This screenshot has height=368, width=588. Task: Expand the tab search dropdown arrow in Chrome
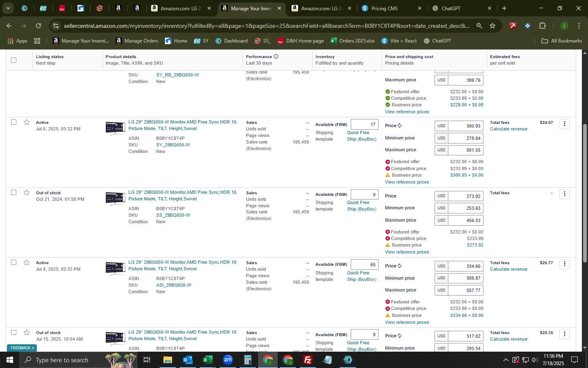8,8
